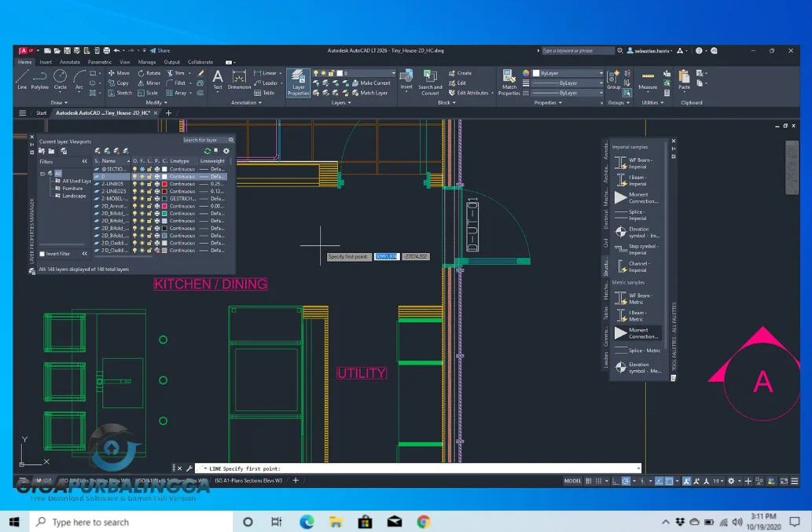Toggle plot icon for layer 0
Viewport: 812px width, 532px height.
(x=157, y=177)
